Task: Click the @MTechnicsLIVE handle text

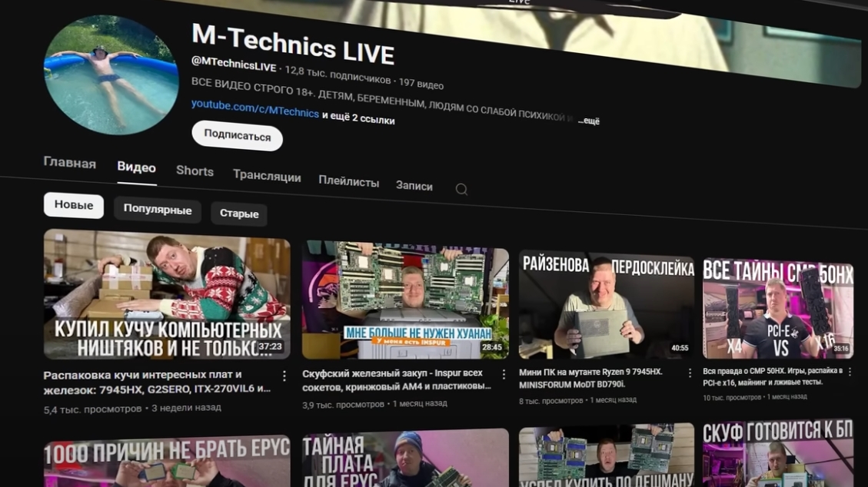Action: 234,64
